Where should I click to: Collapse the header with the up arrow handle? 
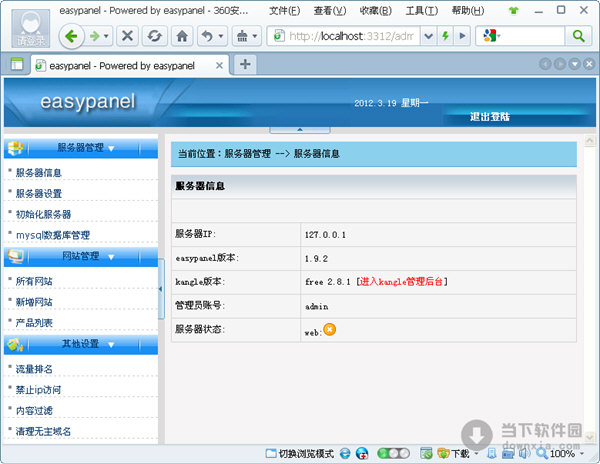point(300,130)
